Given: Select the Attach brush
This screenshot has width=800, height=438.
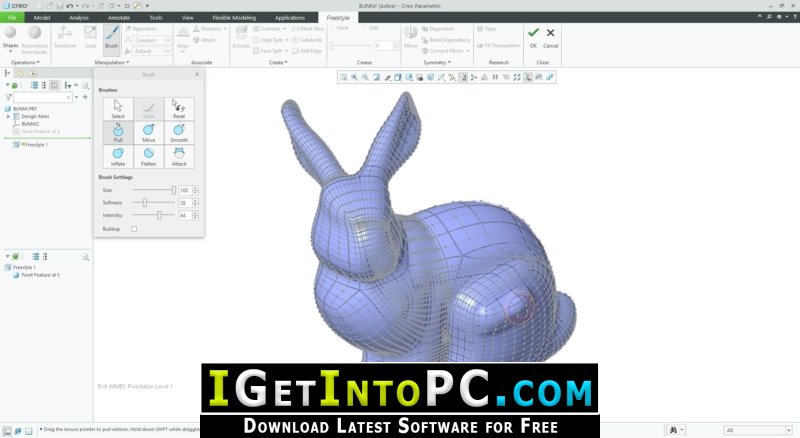Looking at the screenshot, I should point(179,156).
